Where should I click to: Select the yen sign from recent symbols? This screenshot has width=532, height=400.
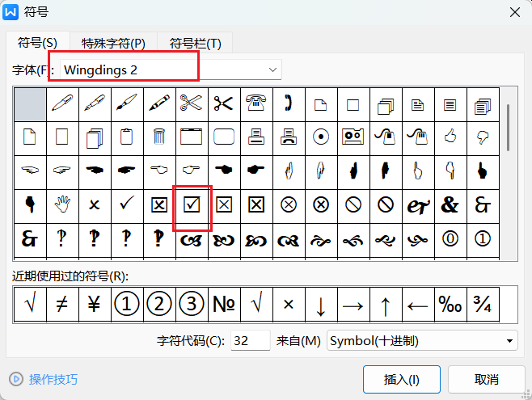95,305
